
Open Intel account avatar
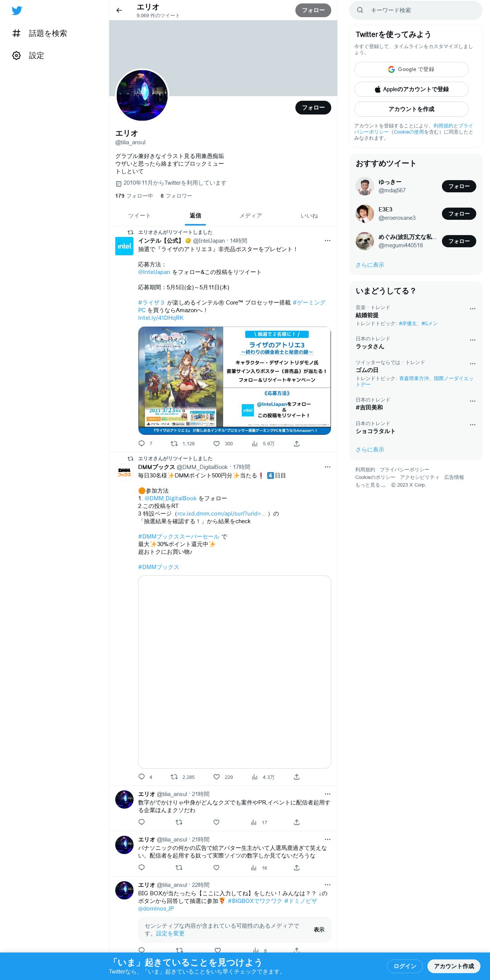coord(124,246)
